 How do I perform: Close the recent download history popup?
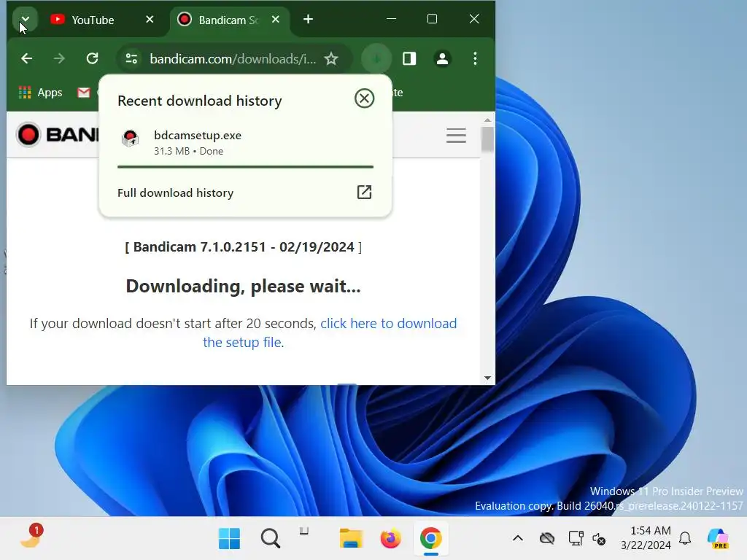tap(365, 98)
